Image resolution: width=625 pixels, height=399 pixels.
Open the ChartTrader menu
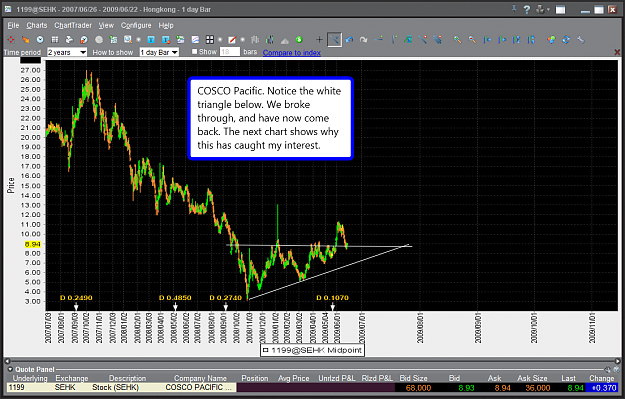[x=73, y=25]
